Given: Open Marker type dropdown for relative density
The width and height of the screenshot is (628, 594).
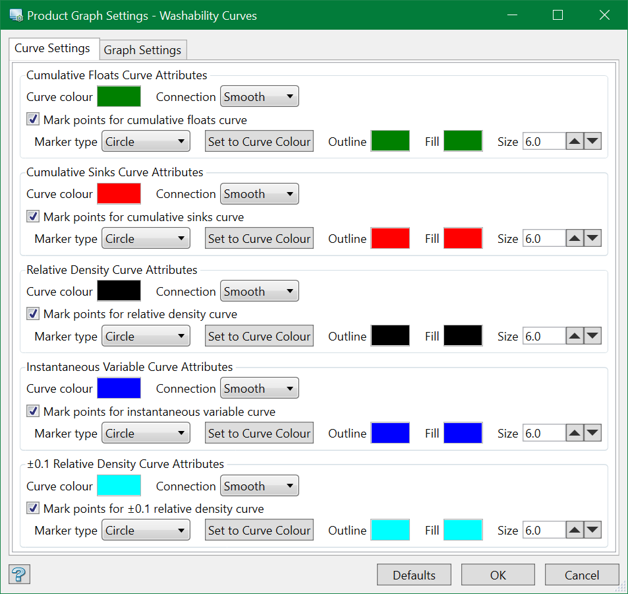Looking at the screenshot, I should point(146,336).
